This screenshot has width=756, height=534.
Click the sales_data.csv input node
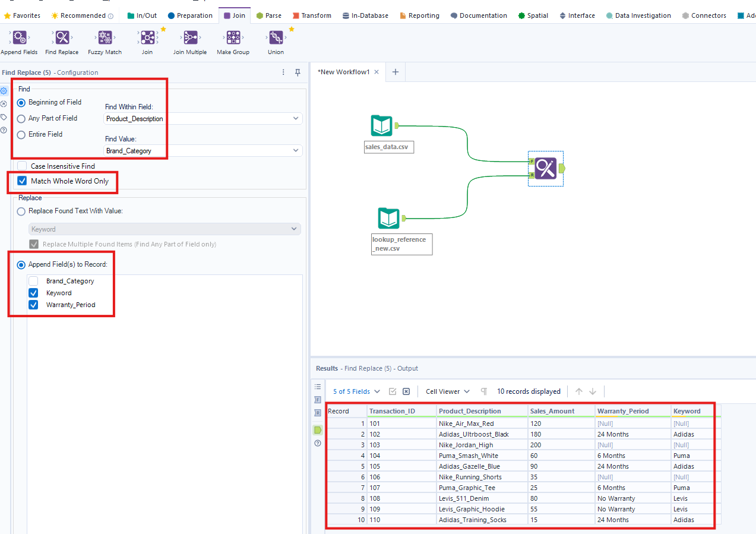(382, 126)
